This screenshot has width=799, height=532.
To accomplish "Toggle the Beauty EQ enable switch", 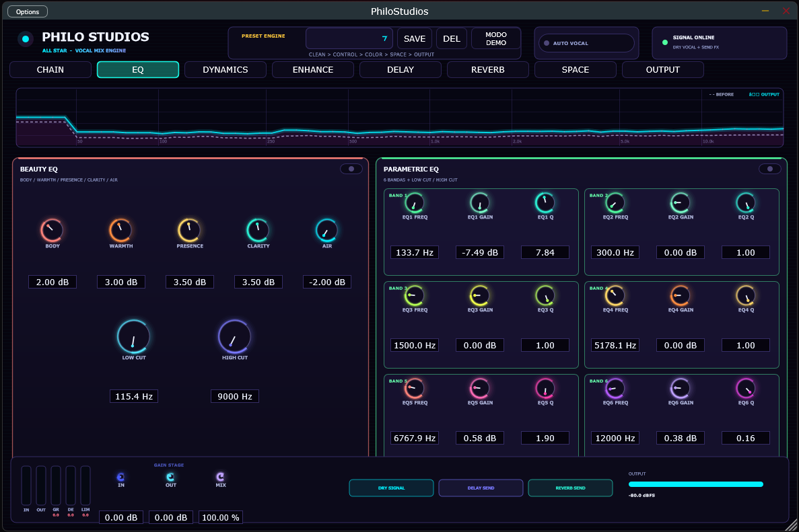I will click(x=351, y=169).
